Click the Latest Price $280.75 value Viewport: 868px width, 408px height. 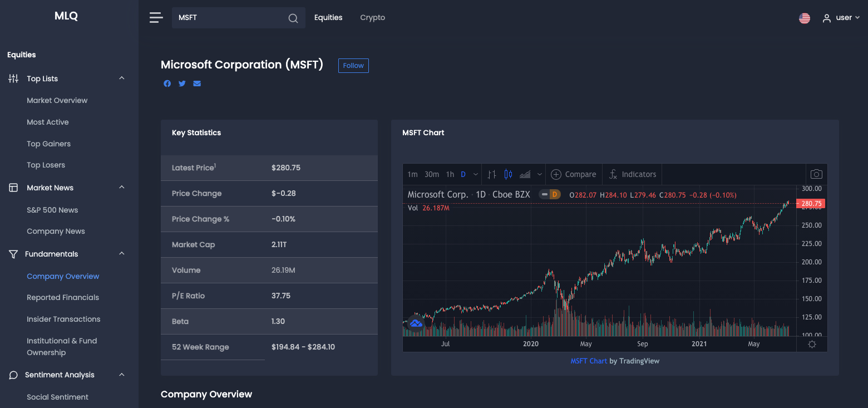coord(286,168)
